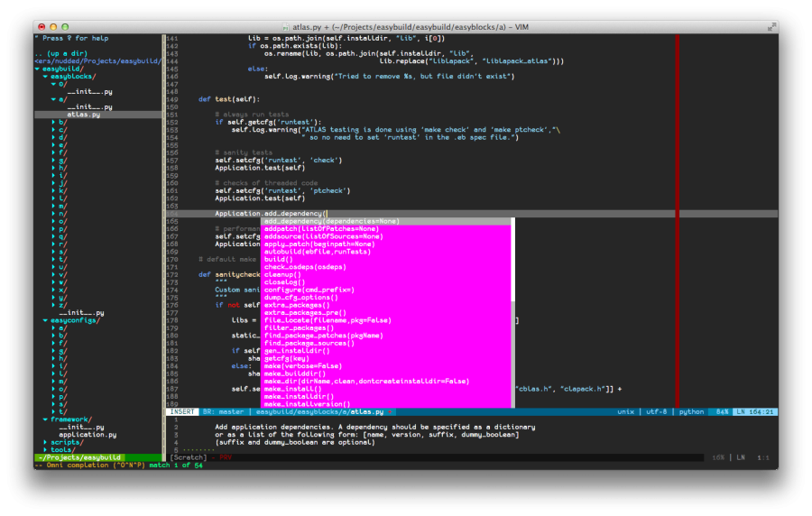The image size is (812, 516).
Task: Click the completion popup scrollbar
Action: click(x=513, y=262)
